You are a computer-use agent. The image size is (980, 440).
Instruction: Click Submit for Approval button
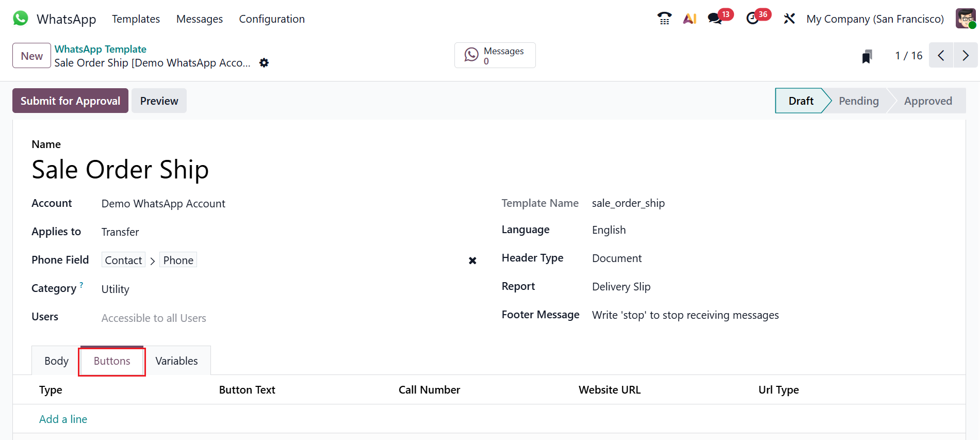pyautogui.click(x=70, y=101)
